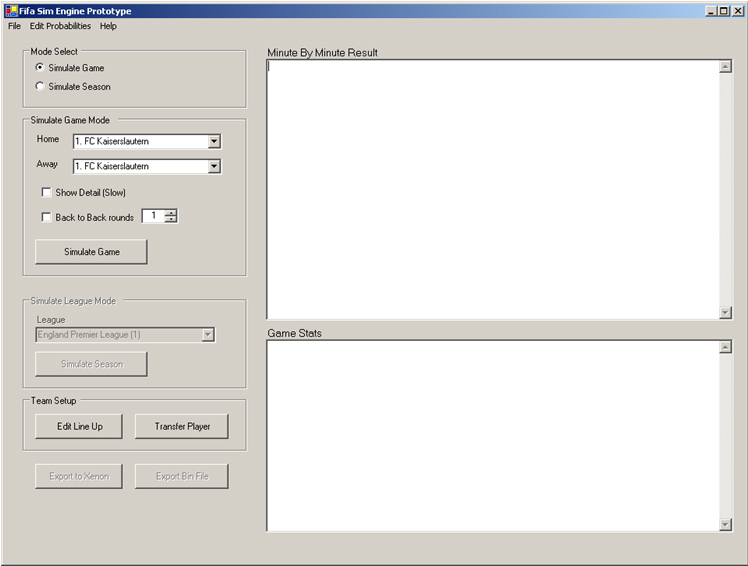Enable Show Detail (Slow) checkbox
748x566 pixels.
[x=46, y=192]
